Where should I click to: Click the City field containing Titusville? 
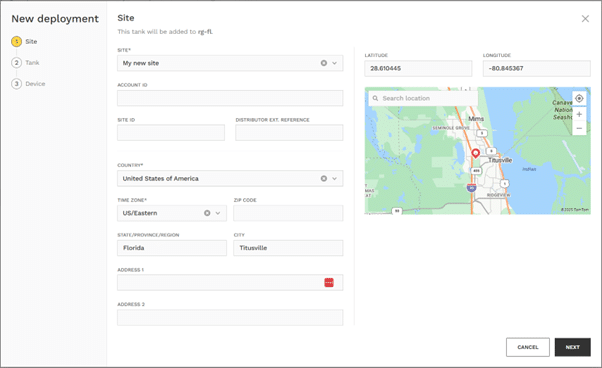288,248
